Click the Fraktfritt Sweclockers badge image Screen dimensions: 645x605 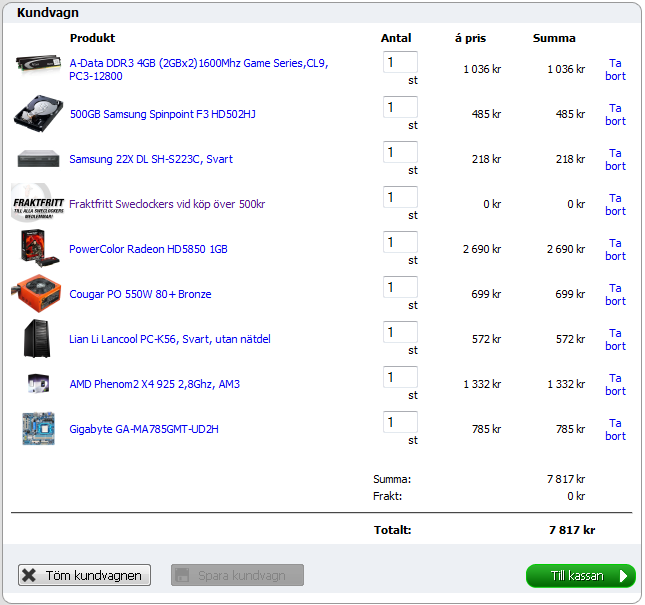(38, 203)
